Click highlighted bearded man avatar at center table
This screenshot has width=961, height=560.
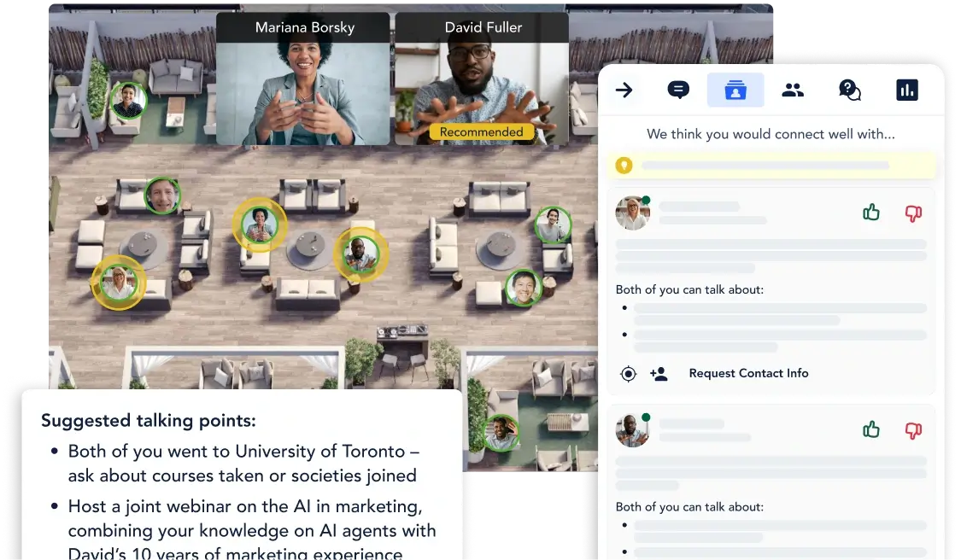(x=360, y=255)
